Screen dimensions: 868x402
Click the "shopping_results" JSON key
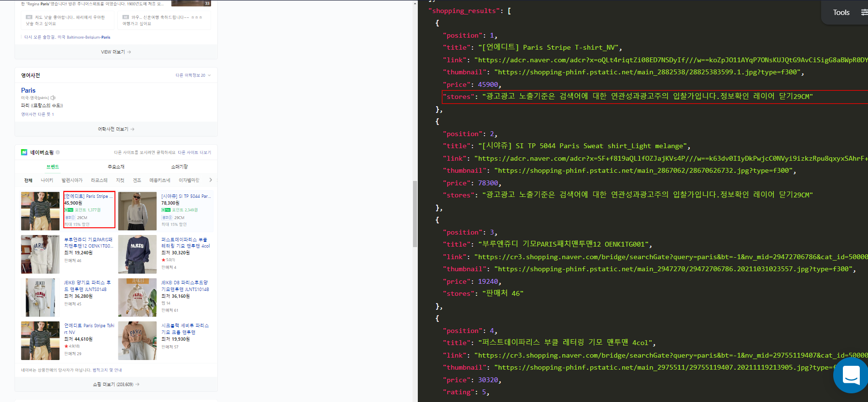(465, 11)
